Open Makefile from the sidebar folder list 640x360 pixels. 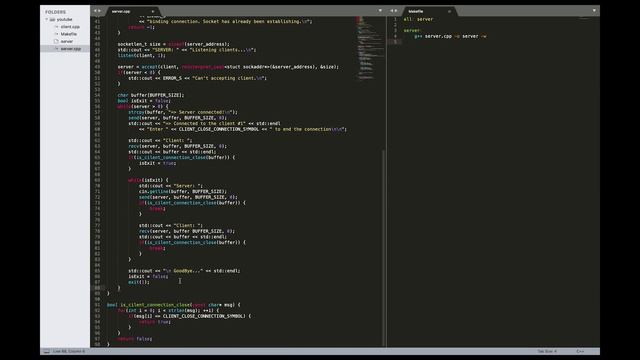point(69,34)
